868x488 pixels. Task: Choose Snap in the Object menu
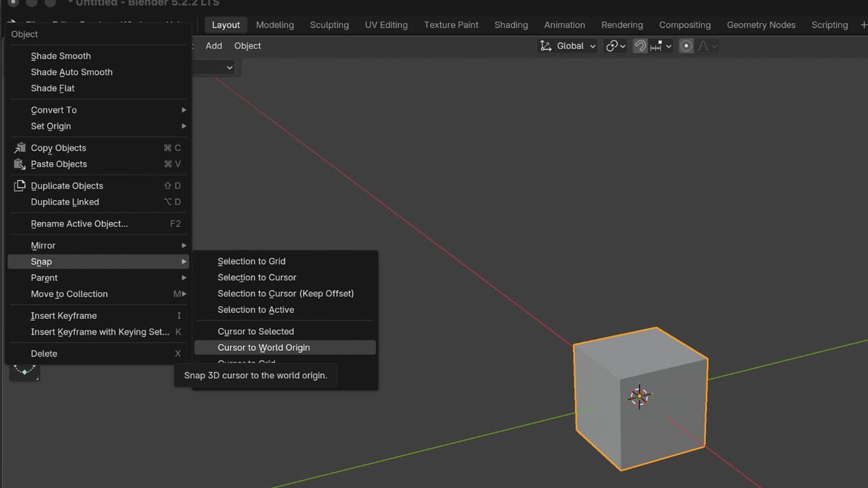coord(98,262)
